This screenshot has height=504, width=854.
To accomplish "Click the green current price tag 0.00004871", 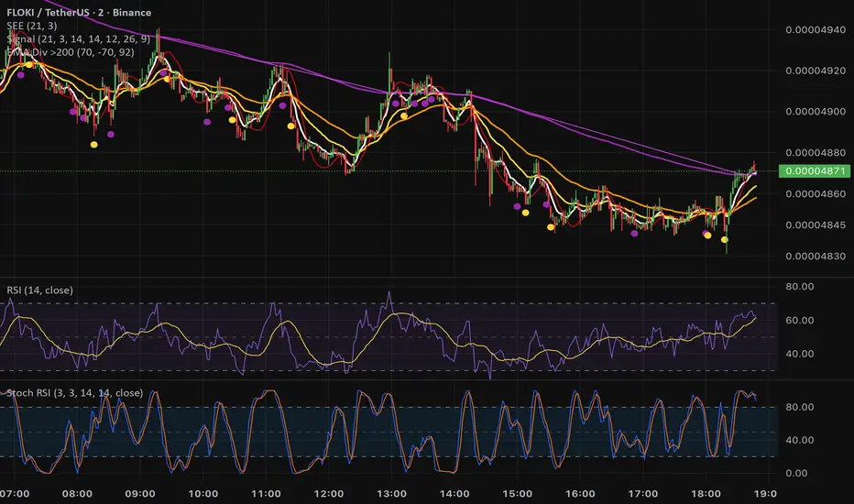I will click(813, 171).
